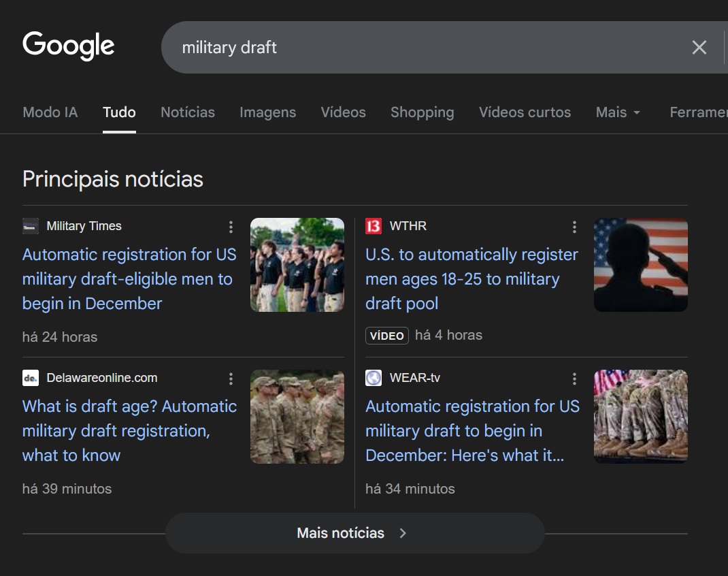Open the Notícias tab
The height and width of the screenshot is (576, 728).
(188, 112)
